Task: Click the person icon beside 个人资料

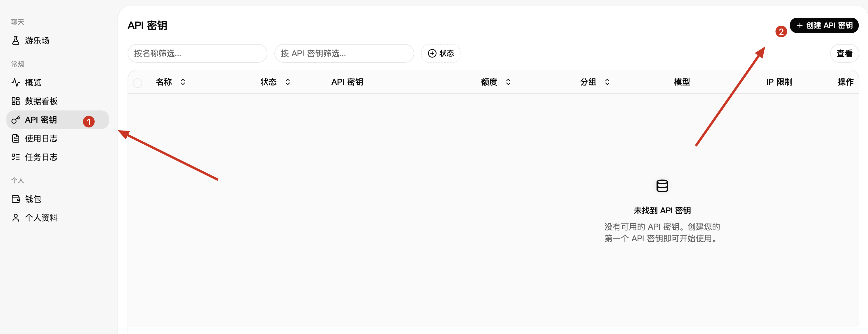Action: click(x=15, y=218)
